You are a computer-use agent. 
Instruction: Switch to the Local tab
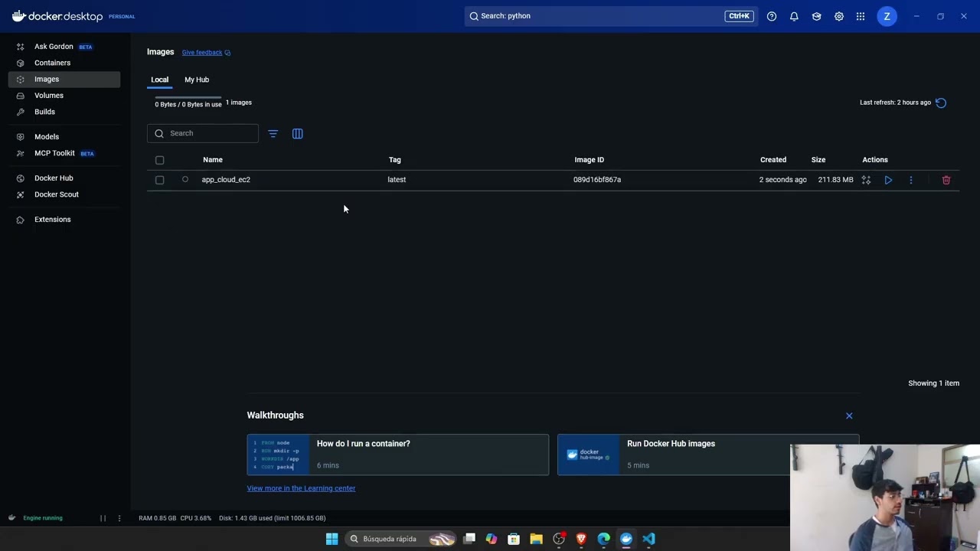click(159, 80)
